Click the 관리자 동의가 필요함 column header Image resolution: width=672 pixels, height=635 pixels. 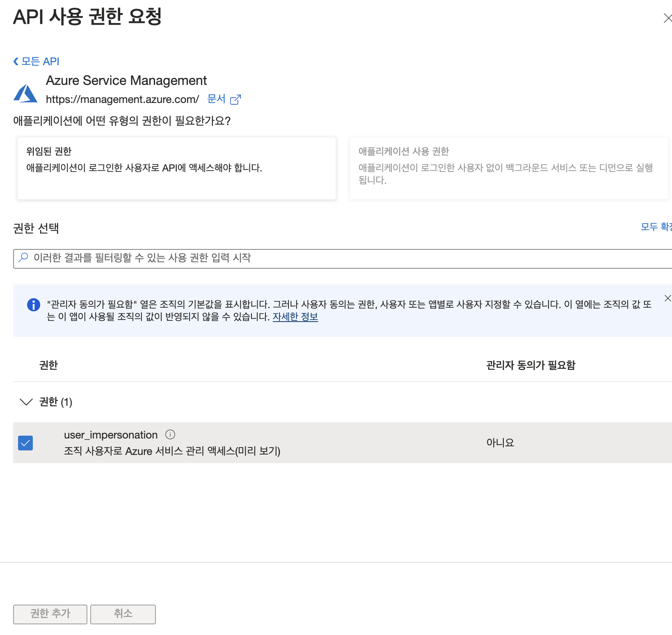tap(531, 365)
